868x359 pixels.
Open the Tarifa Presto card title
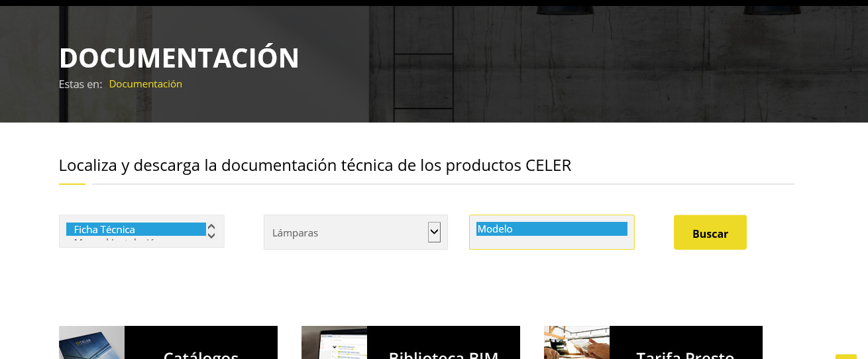(686, 354)
